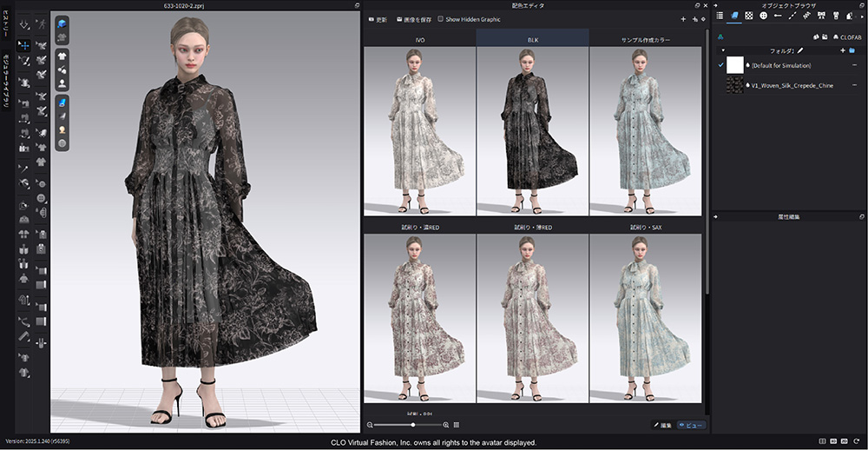Image resolution: width=868 pixels, height=450 pixels.
Task: Click the Select/Move tool icon
Action: [x=23, y=44]
